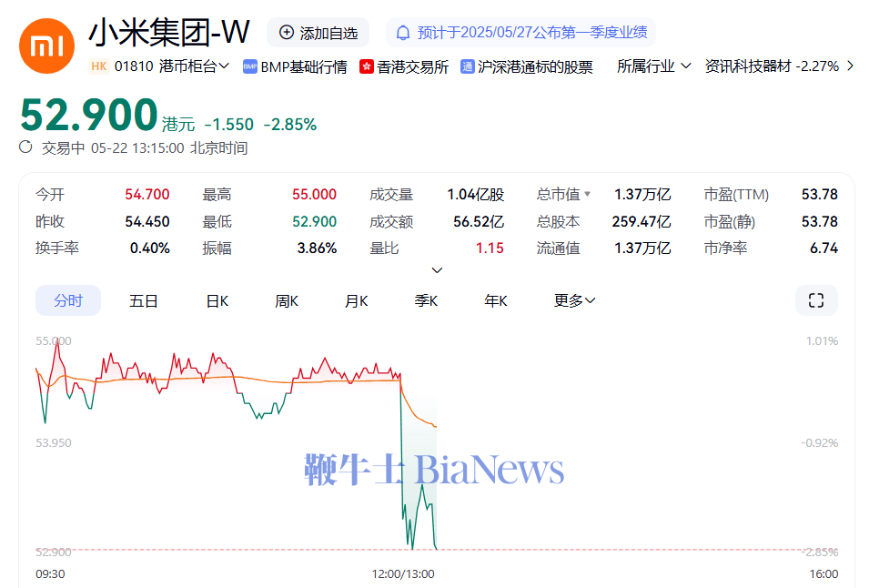Switch to the 月K chart tab
Viewport: 869px width, 588px height.
[x=357, y=301]
